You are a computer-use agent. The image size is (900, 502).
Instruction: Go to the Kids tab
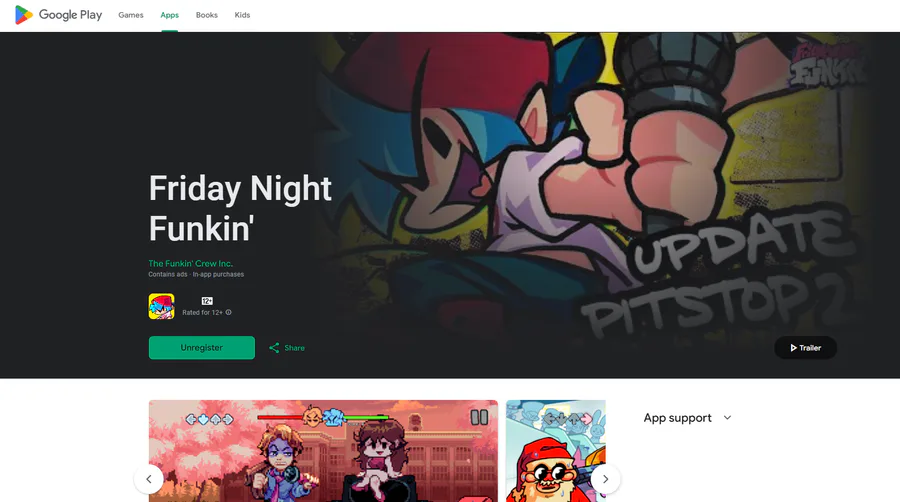[242, 15]
